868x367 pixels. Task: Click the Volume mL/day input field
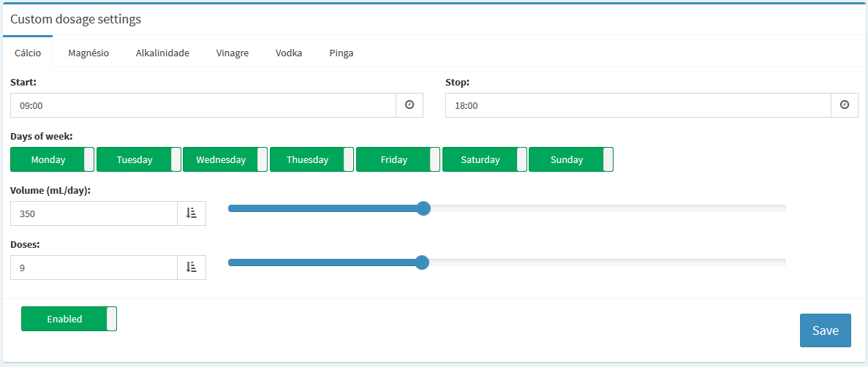pyautogui.click(x=94, y=213)
